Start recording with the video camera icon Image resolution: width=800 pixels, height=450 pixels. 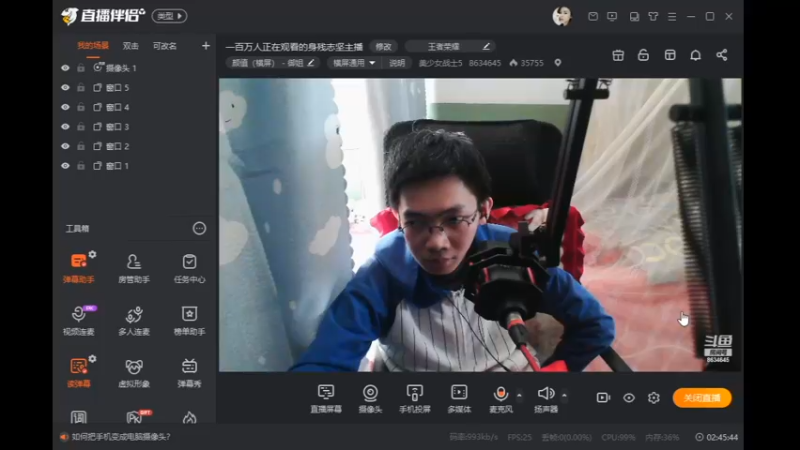coord(603,397)
